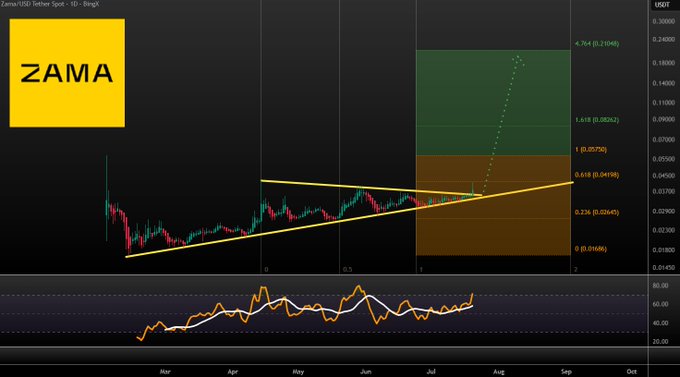
Task: Click the 0.07000 price axis label
Action: (x=664, y=140)
